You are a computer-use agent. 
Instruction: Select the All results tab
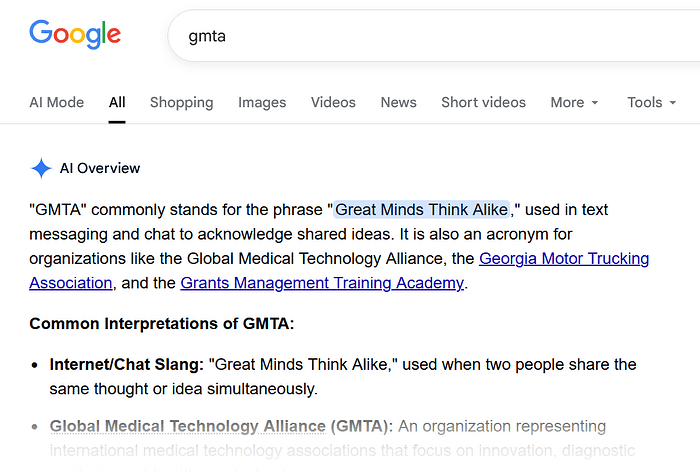tap(117, 102)
